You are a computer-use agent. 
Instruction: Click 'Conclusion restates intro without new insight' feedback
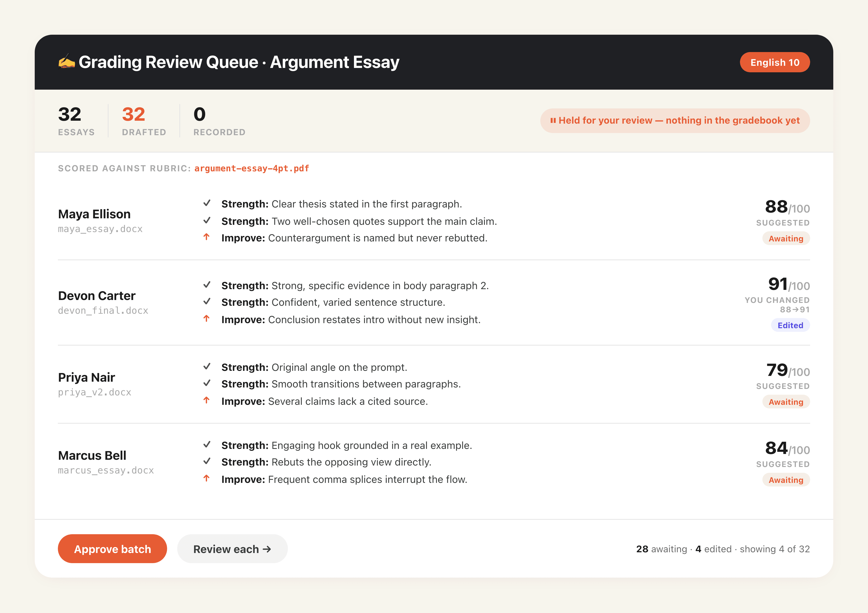click(351, 320)
